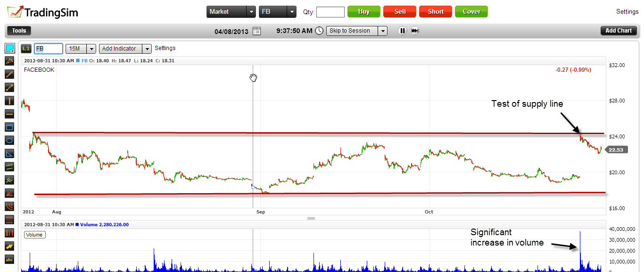Click the Volume indicator label button
Image resolution: width=644 pixels, height=272 pixels.
tap(35, 235)
